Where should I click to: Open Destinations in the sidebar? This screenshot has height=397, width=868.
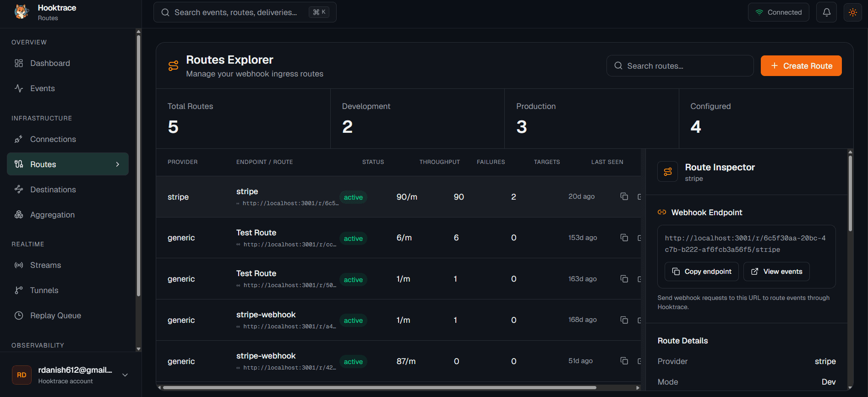(68, 190)
